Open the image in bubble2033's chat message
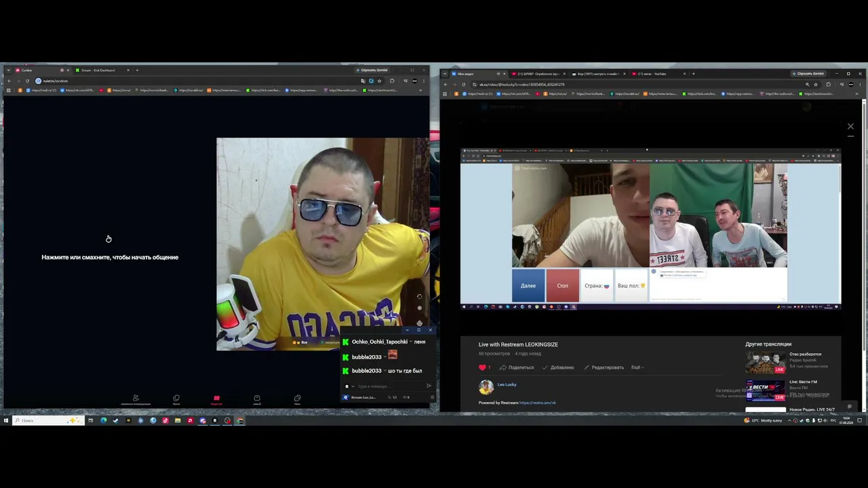The image size is (868, 488). [x=392, y=355]
